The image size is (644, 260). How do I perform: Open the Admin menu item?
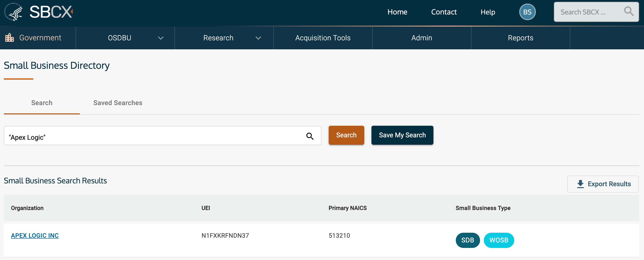point(422,38)
